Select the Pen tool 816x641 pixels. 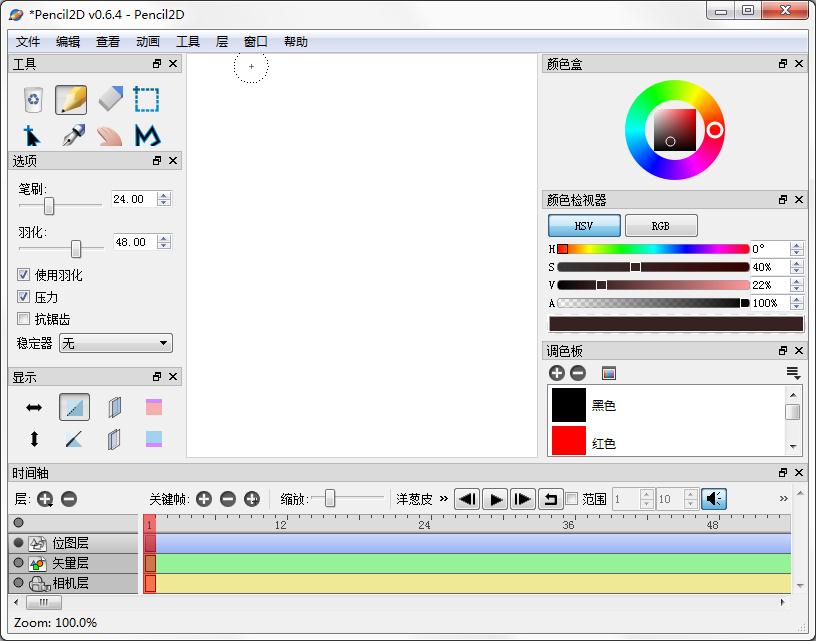coord(72,135)
